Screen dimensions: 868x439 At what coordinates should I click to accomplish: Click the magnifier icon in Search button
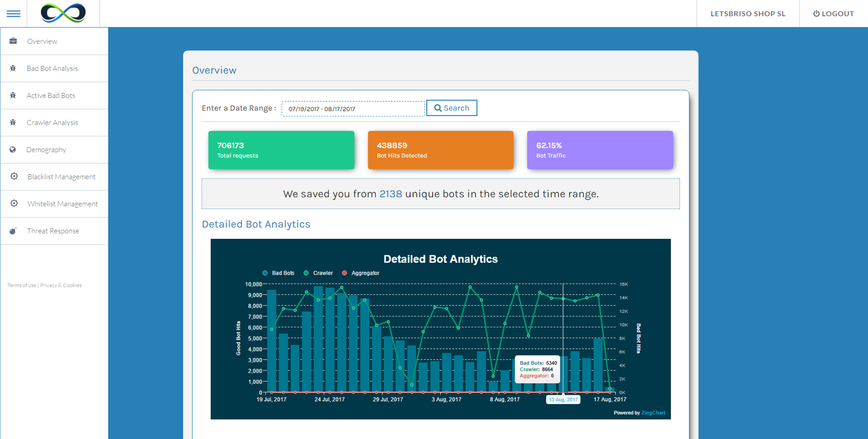point(438,108)
